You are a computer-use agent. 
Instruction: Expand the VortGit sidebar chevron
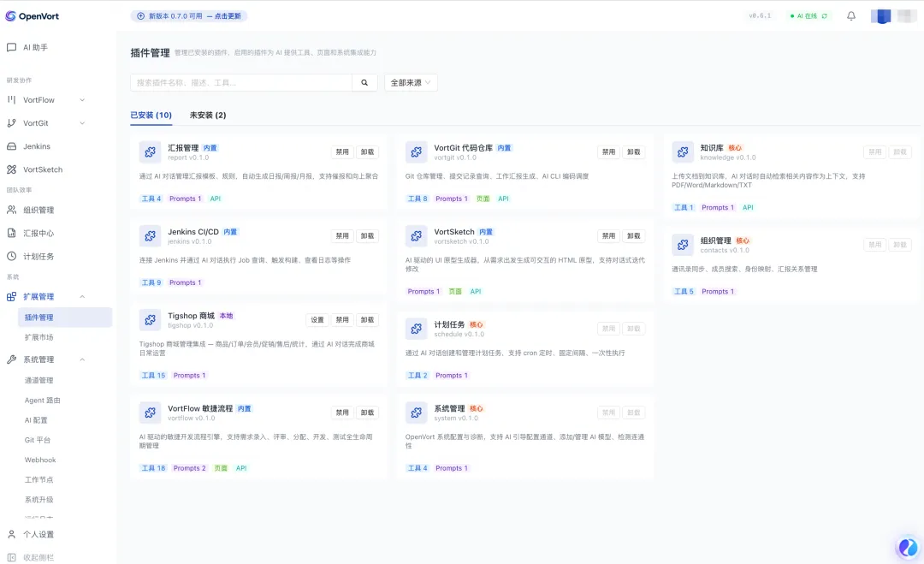click(x=82, y=122)
